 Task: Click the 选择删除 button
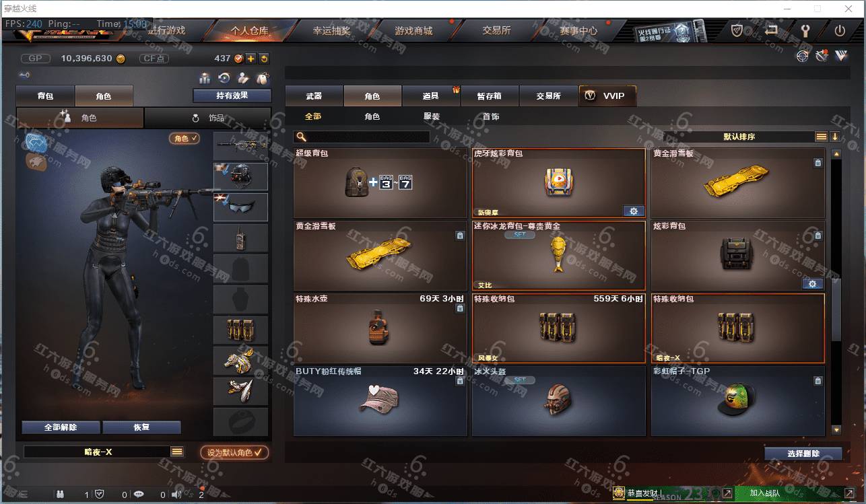point(803,454)
